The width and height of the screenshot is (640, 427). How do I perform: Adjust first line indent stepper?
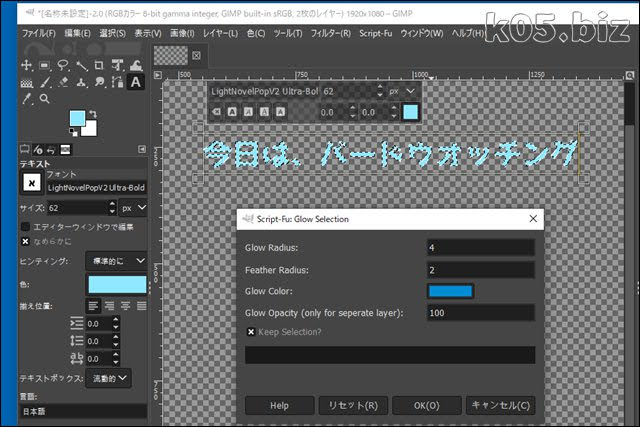[116, 324]
